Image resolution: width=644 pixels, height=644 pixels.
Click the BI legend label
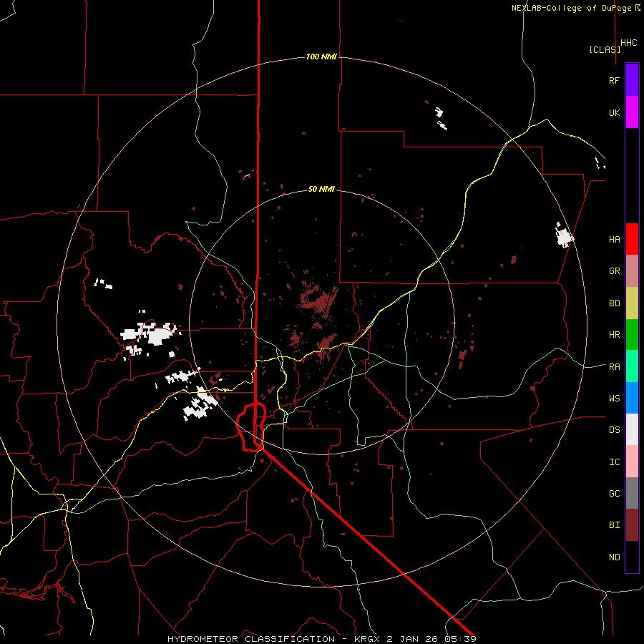tap(614, 525)
